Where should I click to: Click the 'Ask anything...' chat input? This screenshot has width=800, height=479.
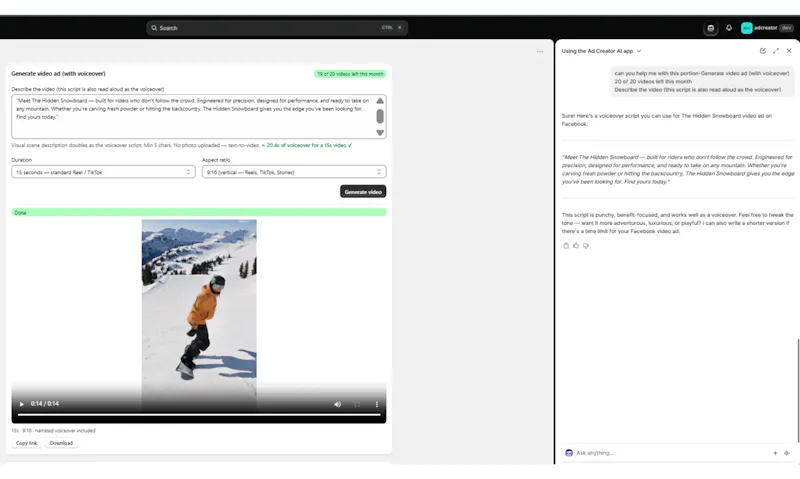click(x=671, y=453)
